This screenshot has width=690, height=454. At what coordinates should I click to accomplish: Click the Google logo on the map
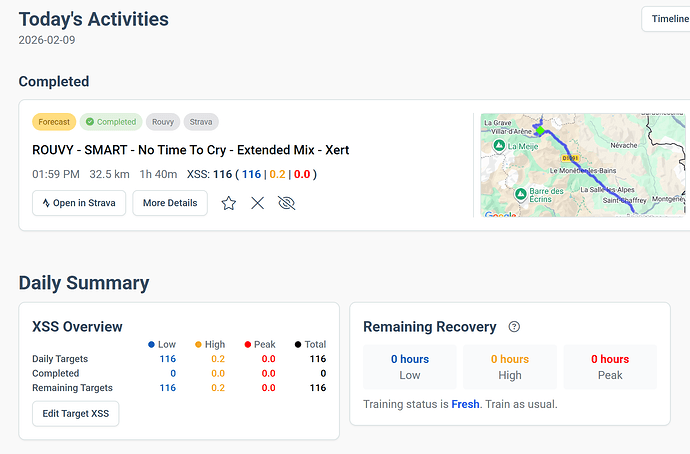point(498,214)
